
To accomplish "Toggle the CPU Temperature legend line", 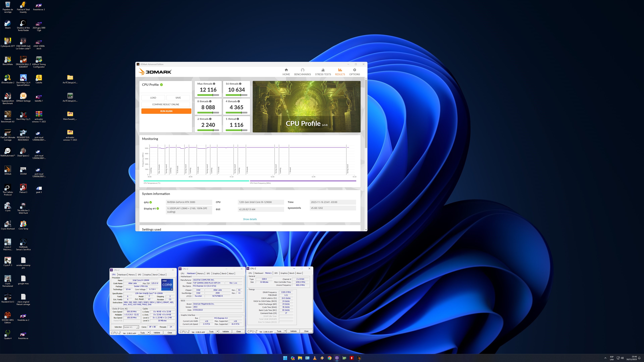I will pyautogui.click(x=196, y=181).
